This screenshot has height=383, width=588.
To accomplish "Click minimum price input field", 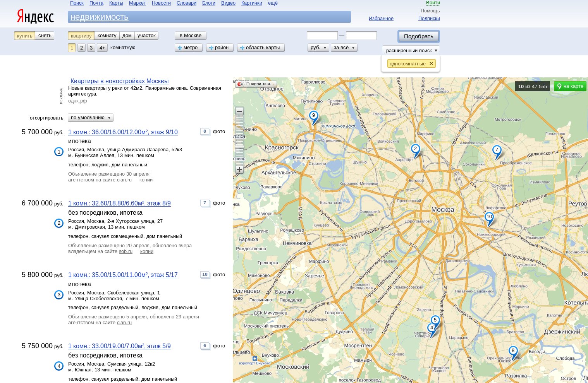I will pyautogui.click(x=322, y=36).
